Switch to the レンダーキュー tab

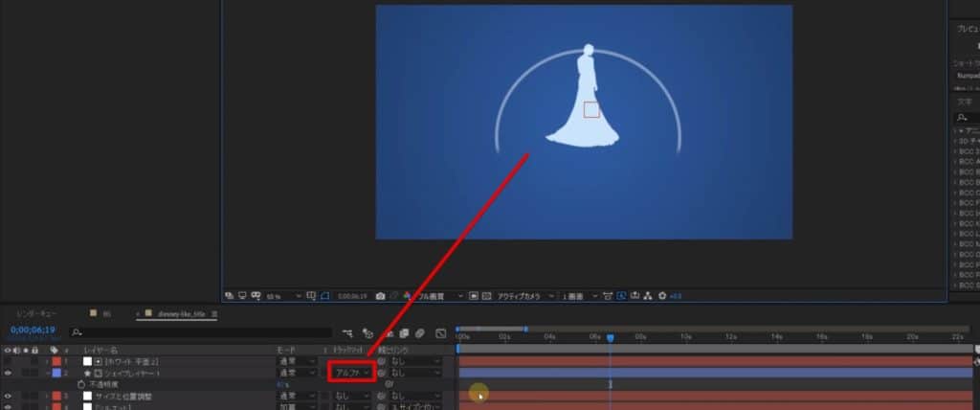37,313
